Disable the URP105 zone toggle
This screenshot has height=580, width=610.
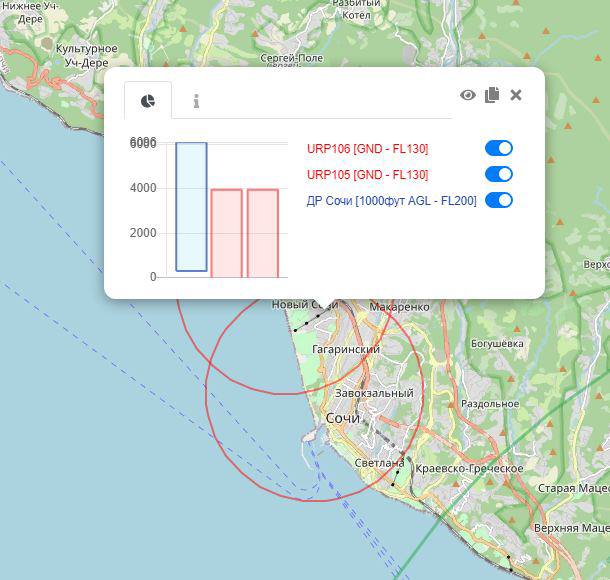tap(499, 174)
